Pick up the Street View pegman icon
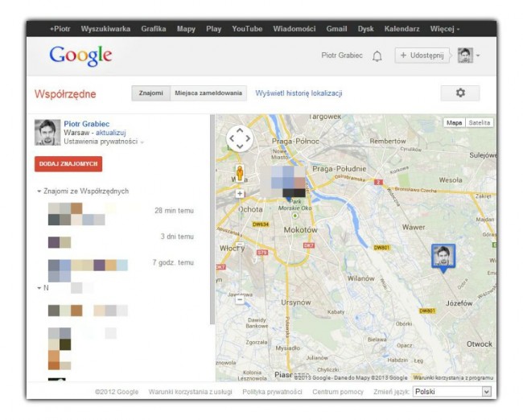Viewport: 523px width, 420px height. [x=240, y=174]
